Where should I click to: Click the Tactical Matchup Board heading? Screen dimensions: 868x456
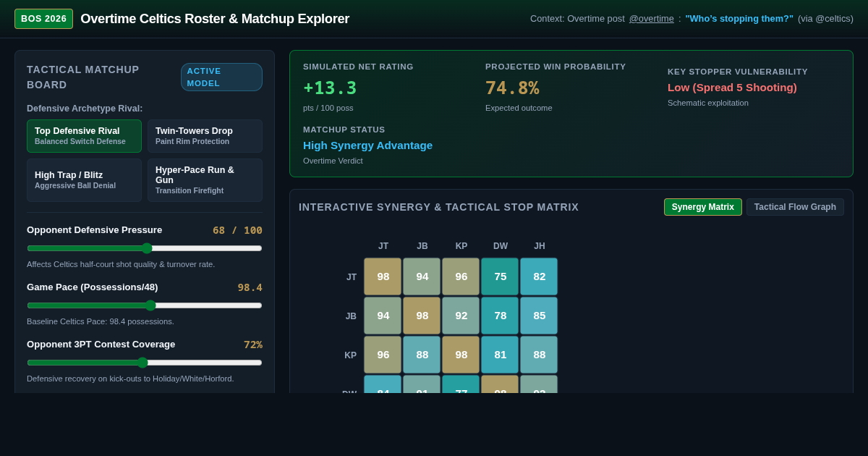(83, 77)
